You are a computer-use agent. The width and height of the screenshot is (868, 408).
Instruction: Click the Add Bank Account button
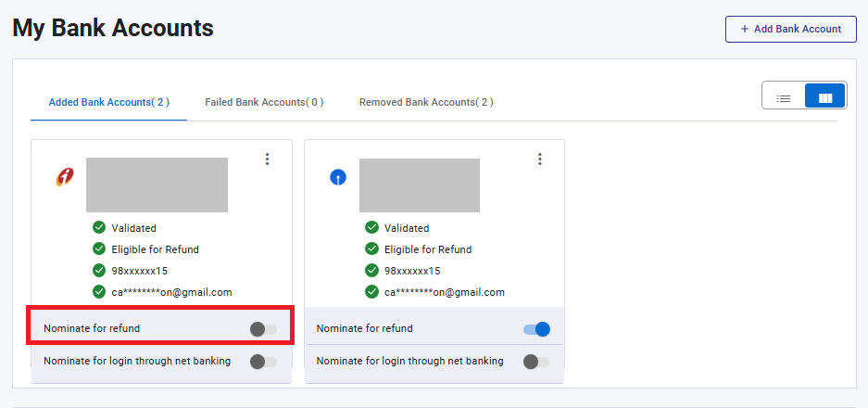(x=790, y=29)
